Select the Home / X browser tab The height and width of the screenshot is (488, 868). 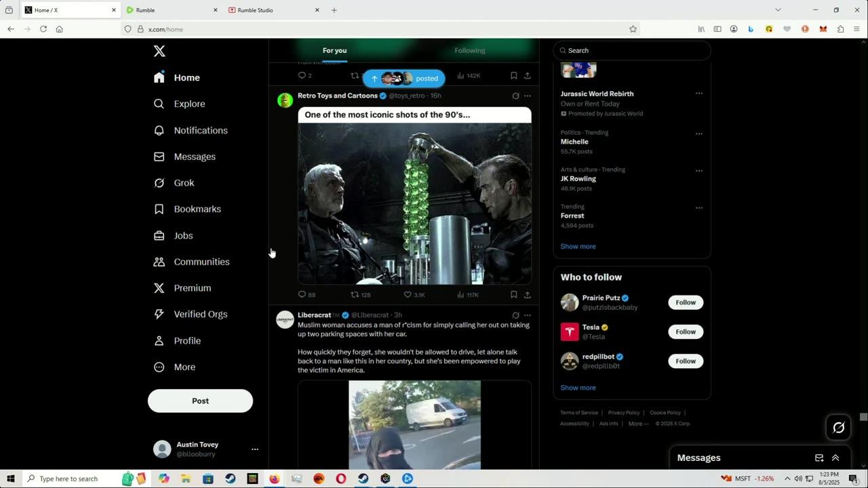coord(71,10)
